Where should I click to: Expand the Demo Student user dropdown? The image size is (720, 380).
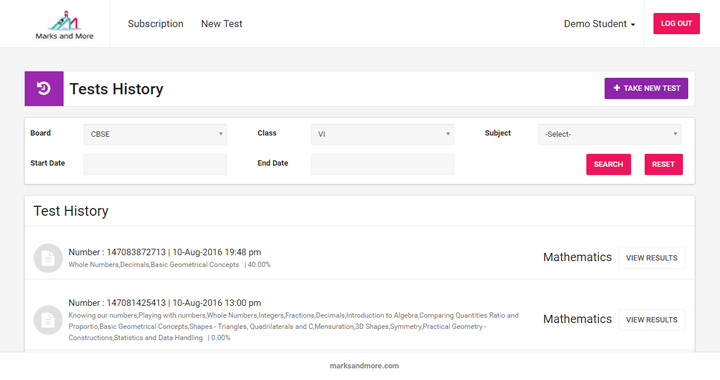(599, 24)
